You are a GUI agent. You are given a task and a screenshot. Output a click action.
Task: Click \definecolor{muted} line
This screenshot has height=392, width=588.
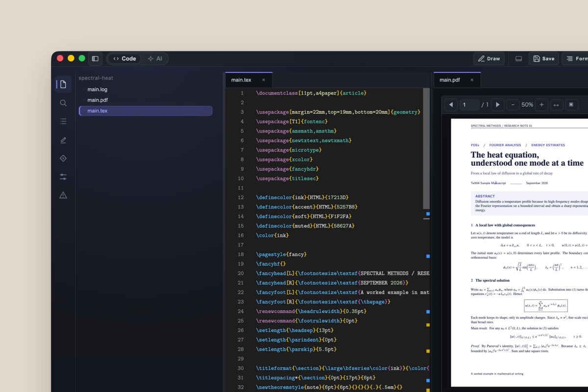tap(305, 226)
